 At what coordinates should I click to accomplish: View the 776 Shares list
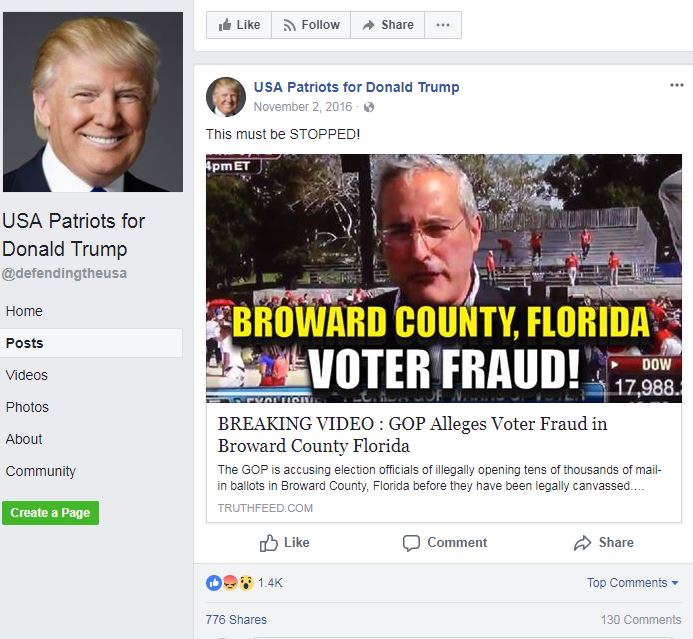tap(236, 620)
